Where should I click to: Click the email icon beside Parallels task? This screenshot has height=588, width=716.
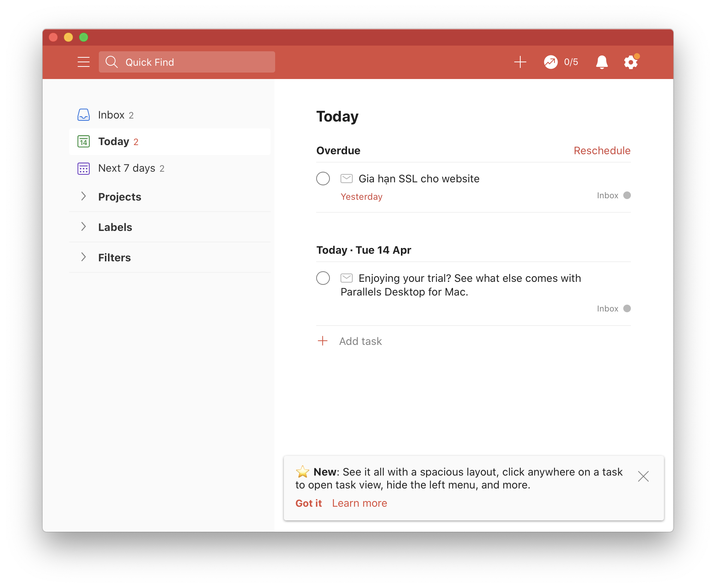pos(346,278)
